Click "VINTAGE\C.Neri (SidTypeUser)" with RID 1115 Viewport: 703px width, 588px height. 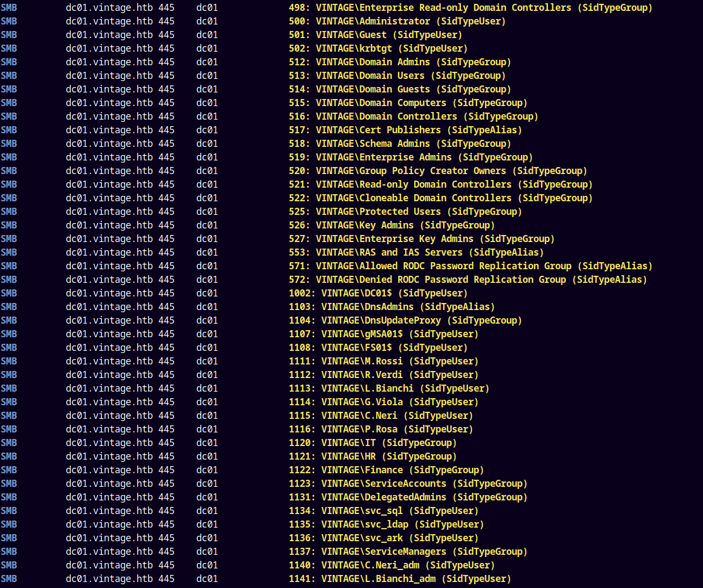[397, 416]
